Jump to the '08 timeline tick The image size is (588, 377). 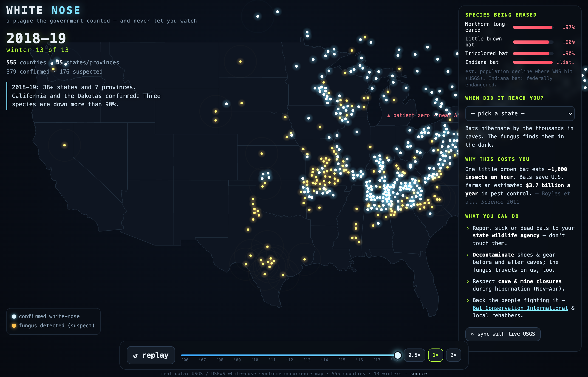coord(220,360)
